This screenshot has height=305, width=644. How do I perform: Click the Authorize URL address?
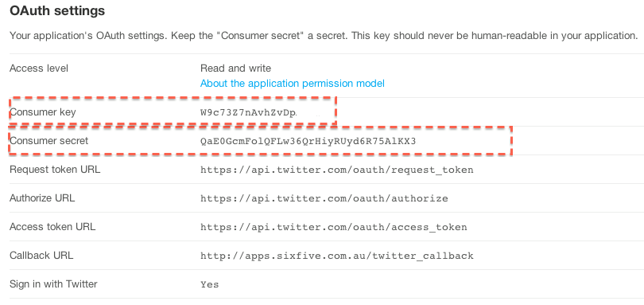pos(324,198)
